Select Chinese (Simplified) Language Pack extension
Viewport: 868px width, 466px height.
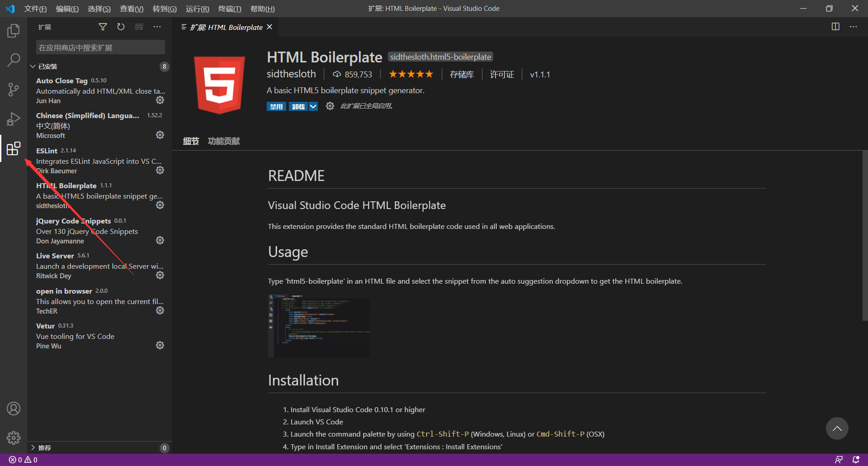[x=99, y=125]
